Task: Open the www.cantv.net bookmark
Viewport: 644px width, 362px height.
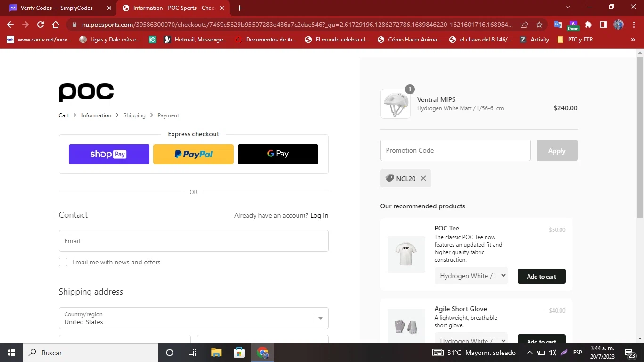Action: click(x=39, y=40)
